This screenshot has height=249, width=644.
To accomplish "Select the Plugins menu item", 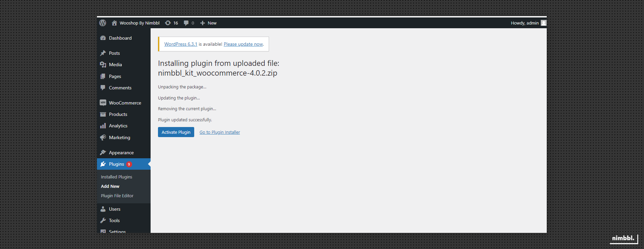I will tap(124, 164).
